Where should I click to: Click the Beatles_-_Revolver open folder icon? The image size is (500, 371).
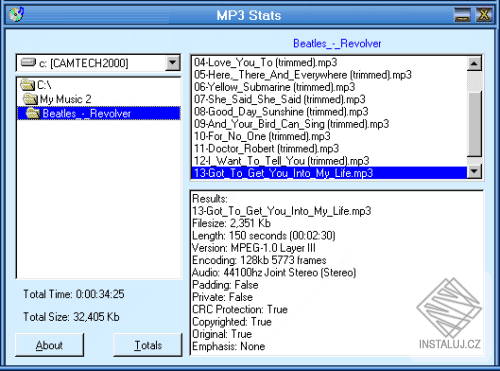33,113
